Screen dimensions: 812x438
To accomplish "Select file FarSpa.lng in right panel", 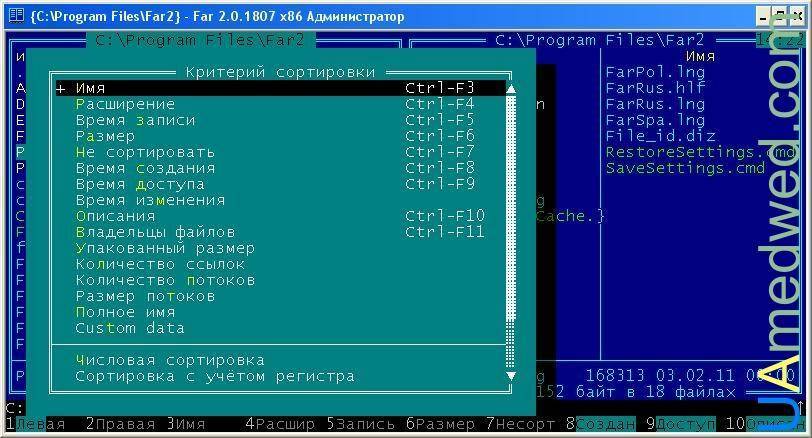I will pos(655,120).
